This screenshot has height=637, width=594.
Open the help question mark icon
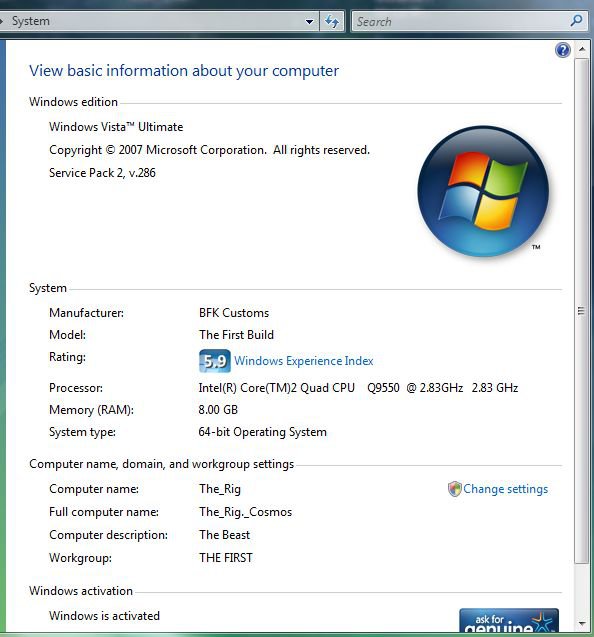point(563,50)
